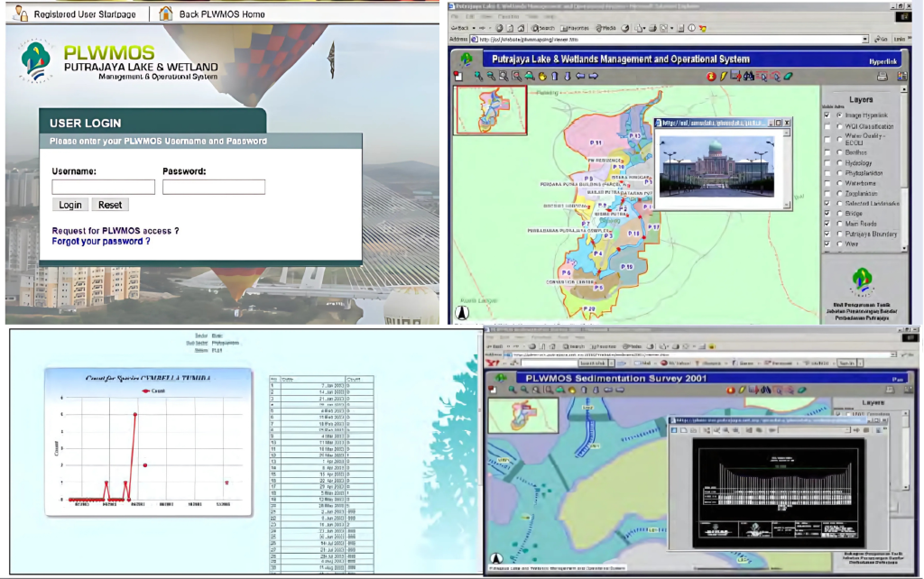The width and height of the screenshot is (924, 579).
Task: Click Search in the Putrajaya browser toolbar
Action: pyautogui.click(x=542, y=28)
